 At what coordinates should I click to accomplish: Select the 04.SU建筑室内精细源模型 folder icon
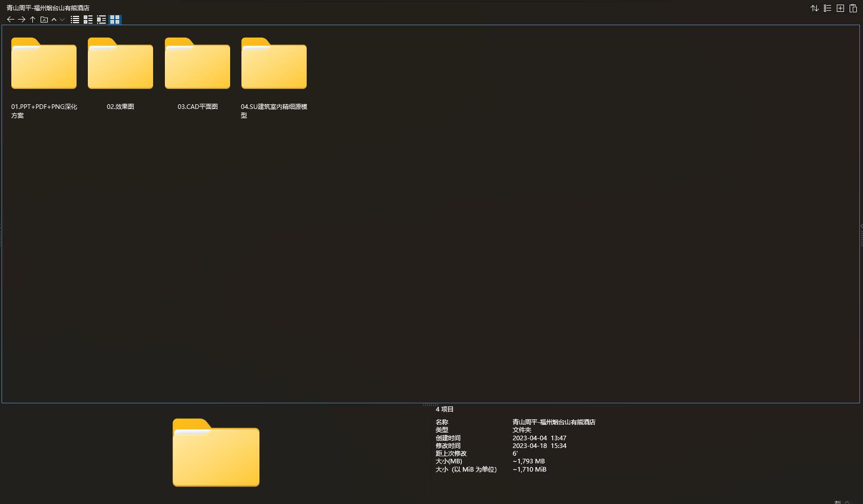[x=274, y=63]
